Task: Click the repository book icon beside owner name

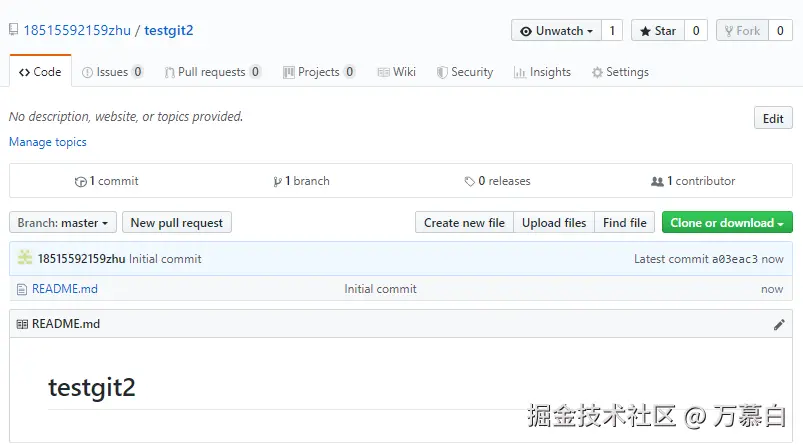Action: [x=14, y=30]
